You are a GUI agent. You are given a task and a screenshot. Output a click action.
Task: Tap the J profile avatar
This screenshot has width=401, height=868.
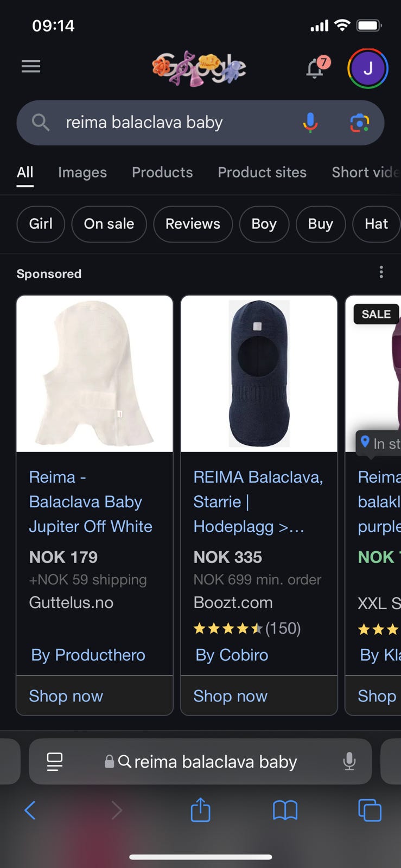pos(367,68)
